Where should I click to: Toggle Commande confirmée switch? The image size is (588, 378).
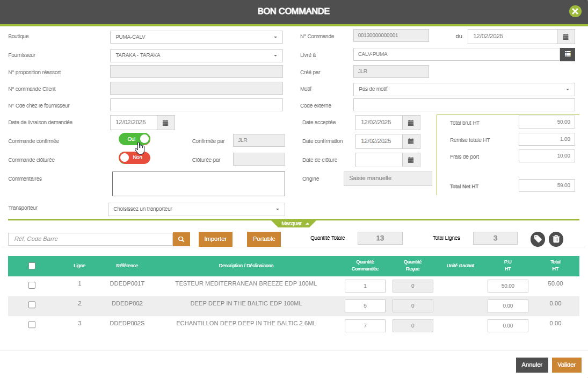(134, 139)
